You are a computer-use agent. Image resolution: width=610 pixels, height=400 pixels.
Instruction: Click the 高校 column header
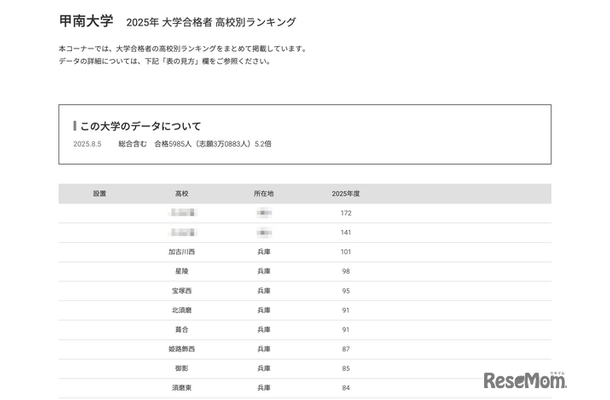coord(182,193)
